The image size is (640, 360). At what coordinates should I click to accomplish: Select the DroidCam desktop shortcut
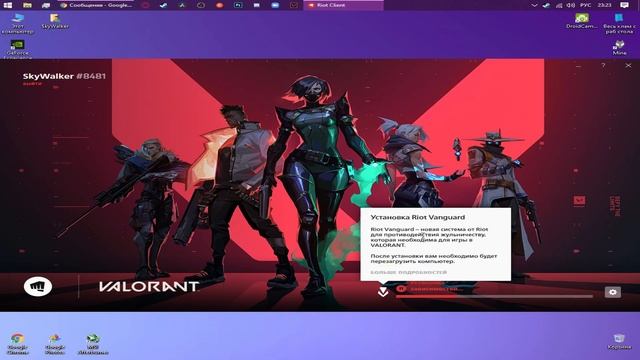(x=582, y=21)
